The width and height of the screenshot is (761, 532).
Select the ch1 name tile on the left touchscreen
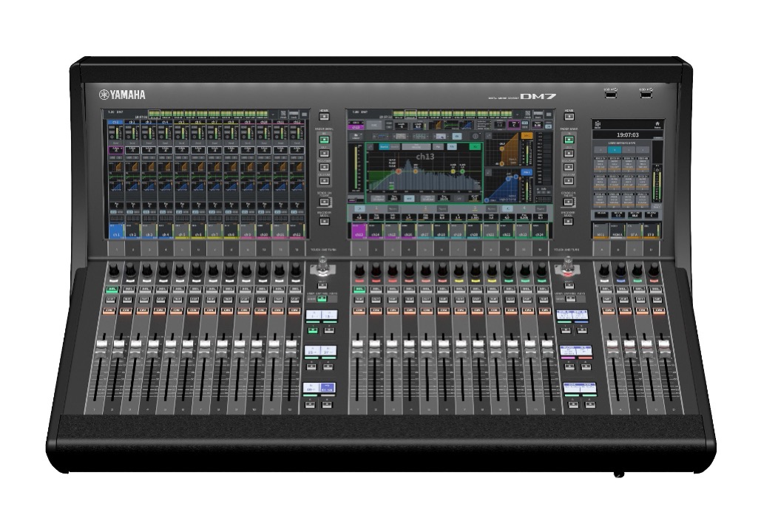[116, 231]
